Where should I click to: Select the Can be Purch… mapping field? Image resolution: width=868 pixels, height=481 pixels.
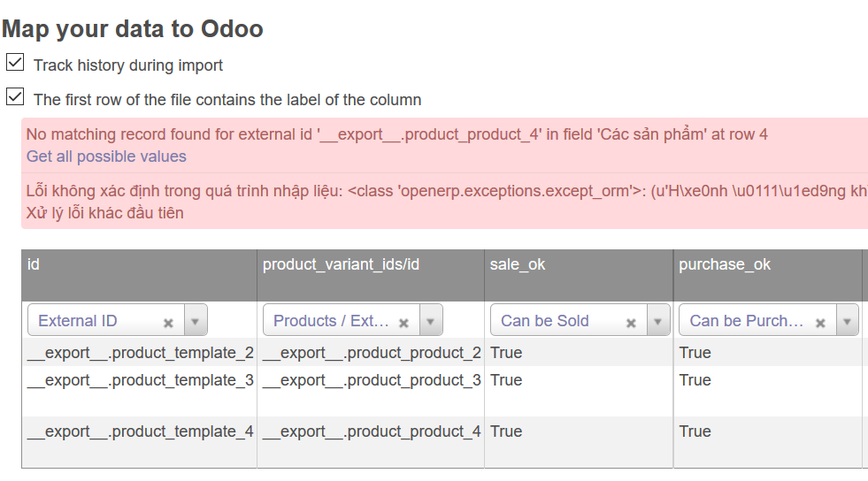pos(769,320)
